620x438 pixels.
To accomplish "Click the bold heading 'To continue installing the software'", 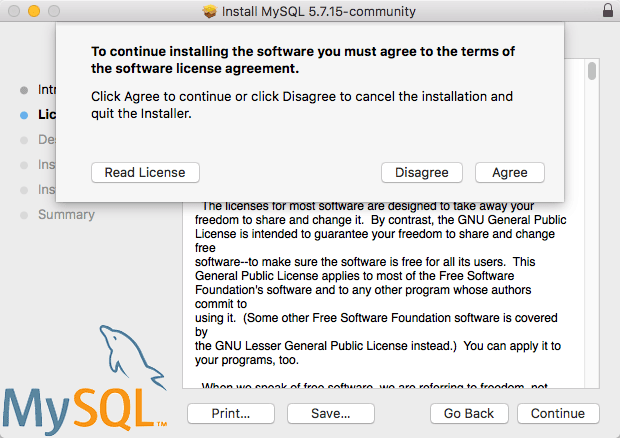I will point(303,60).
